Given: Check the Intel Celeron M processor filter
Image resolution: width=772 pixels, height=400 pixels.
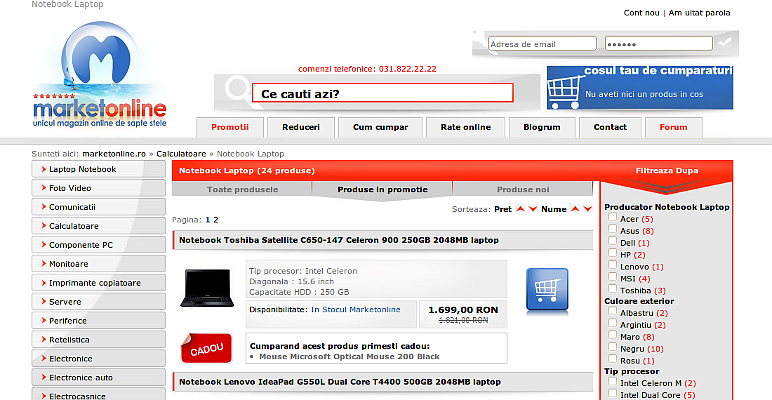Looking at the screenshot, I should (x=612, y=381).
